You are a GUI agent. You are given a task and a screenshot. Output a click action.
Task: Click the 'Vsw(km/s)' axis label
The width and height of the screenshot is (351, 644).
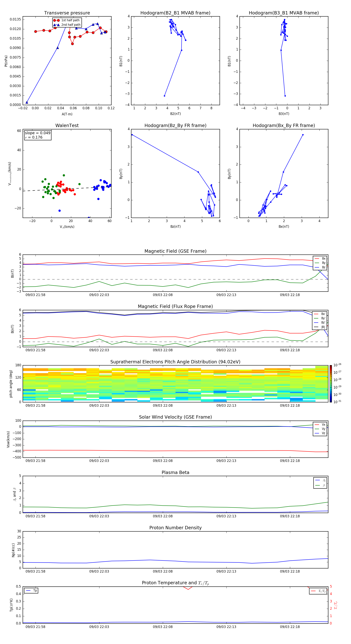tap(8, 439)
